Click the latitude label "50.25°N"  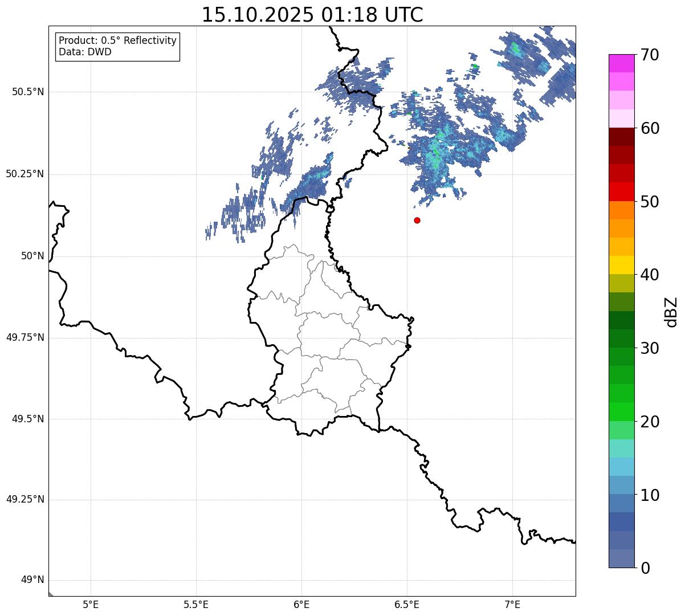(x=25, y=174)
